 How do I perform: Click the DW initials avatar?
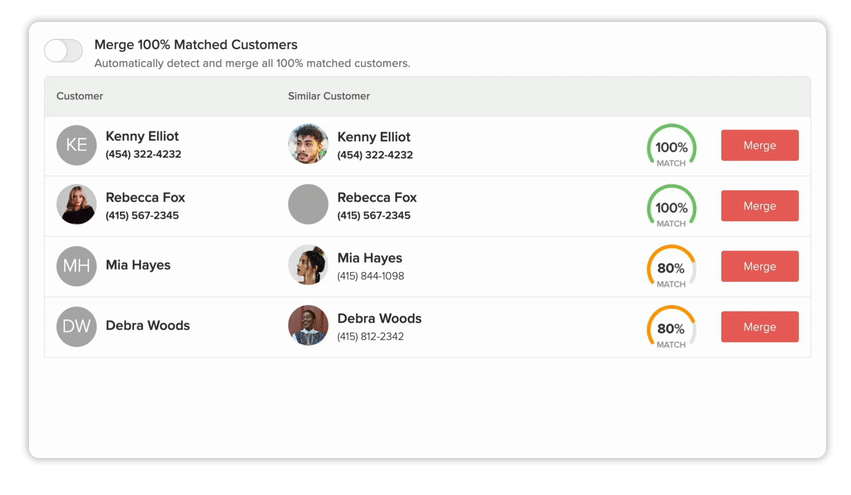click(x=76, y=326)
